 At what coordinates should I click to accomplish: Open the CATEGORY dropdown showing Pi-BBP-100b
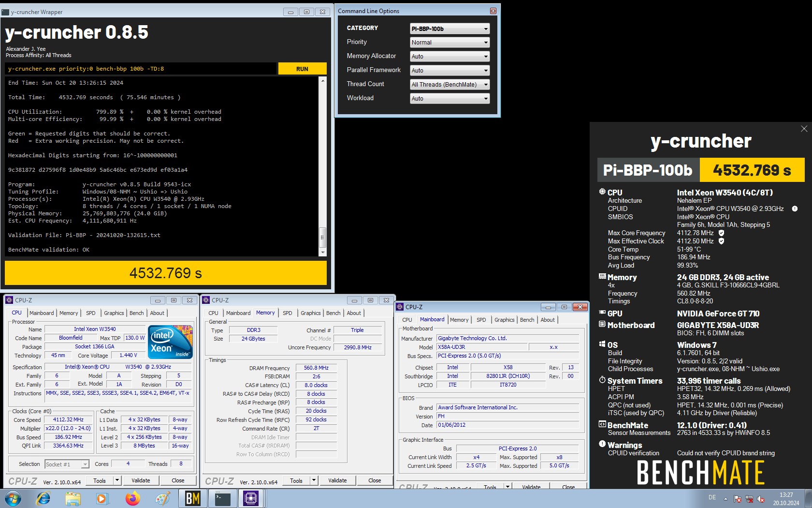point(449,29)
